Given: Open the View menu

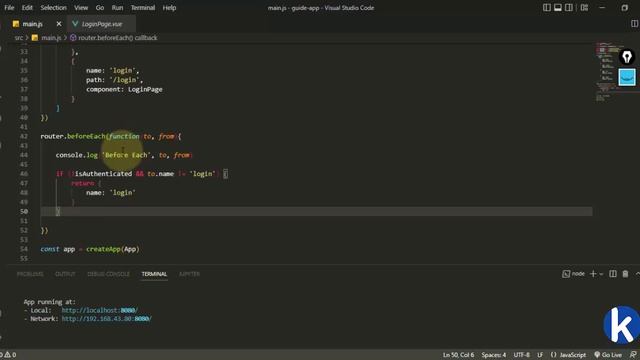Looking at the screenshot, I should pos(81,8).
